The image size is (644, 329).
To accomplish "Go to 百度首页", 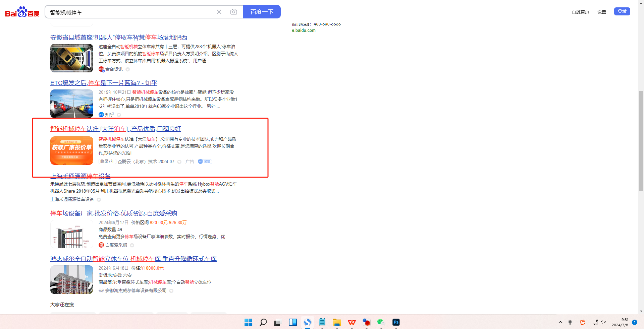I will coord(580,12).
